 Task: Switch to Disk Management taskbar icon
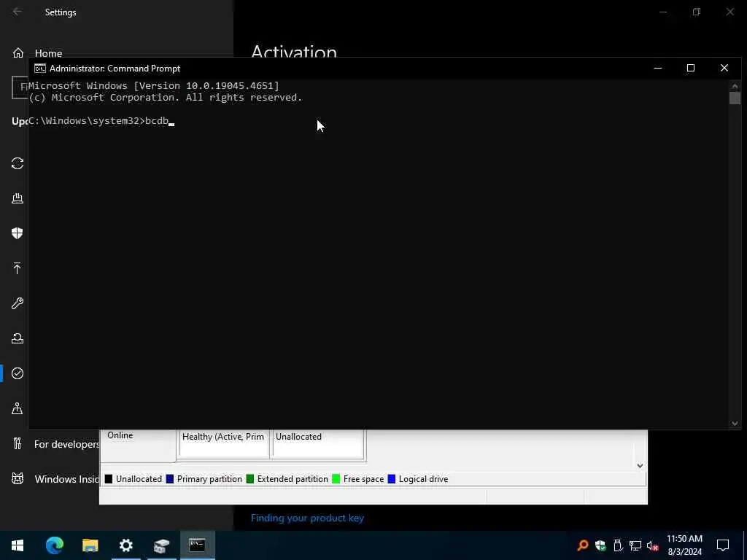161,545
